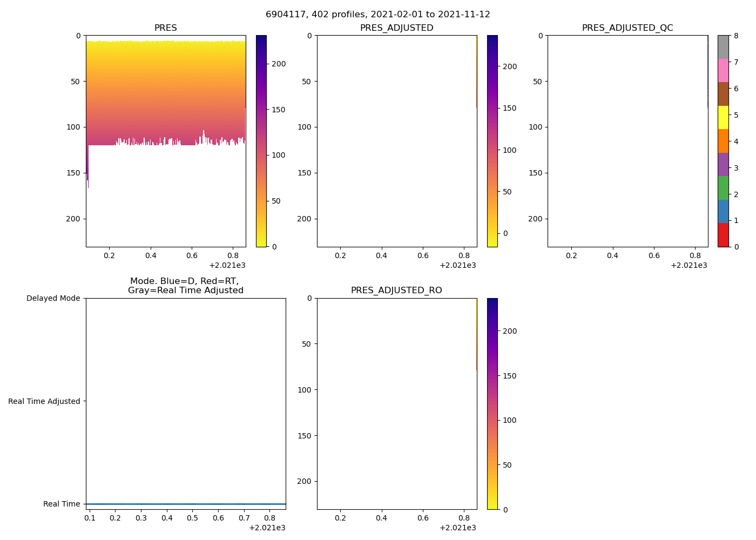Click the orange segment of the QC colorbar
The height and width of the screenshot is (540, 756).
(723, 141)
